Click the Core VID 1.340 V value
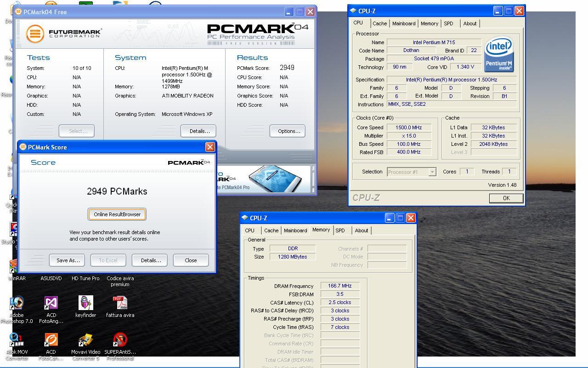The height and width of the screenshot is (368, 588). [x=465, y=67]
